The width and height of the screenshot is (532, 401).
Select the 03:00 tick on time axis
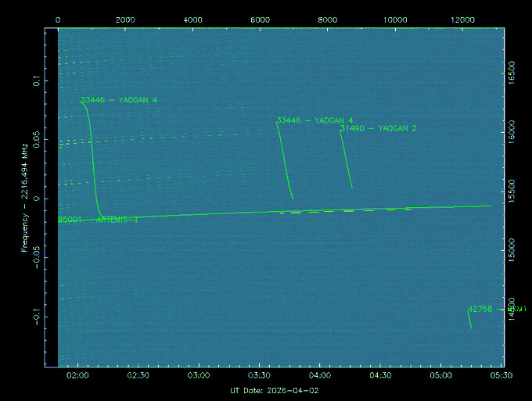pos(199,376)
